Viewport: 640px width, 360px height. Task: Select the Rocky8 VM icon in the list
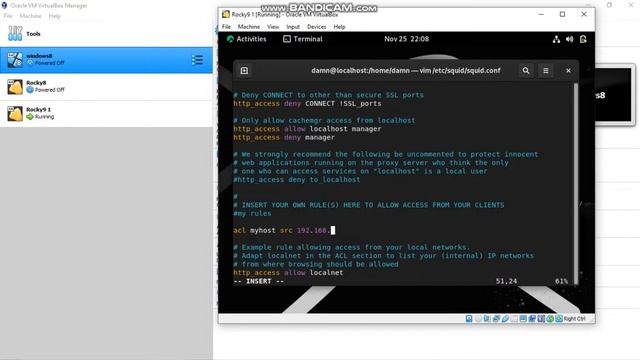pyautogui.click(x=15, y=87)
